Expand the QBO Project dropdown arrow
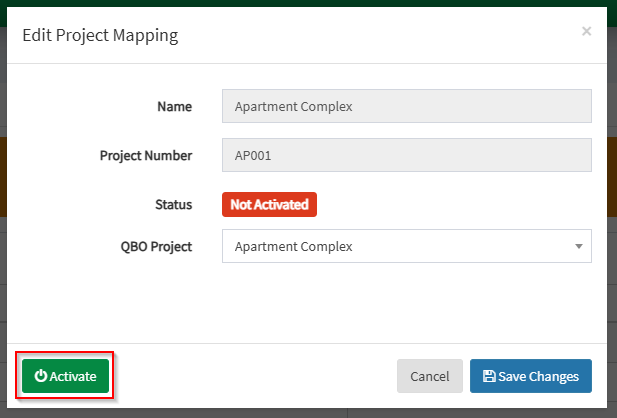The width and height of the screenshot is (617, 418). point(578,246)
